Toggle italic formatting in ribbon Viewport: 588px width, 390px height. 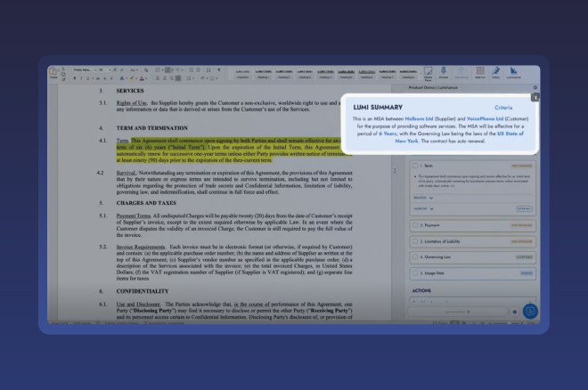tap(81, 78)
